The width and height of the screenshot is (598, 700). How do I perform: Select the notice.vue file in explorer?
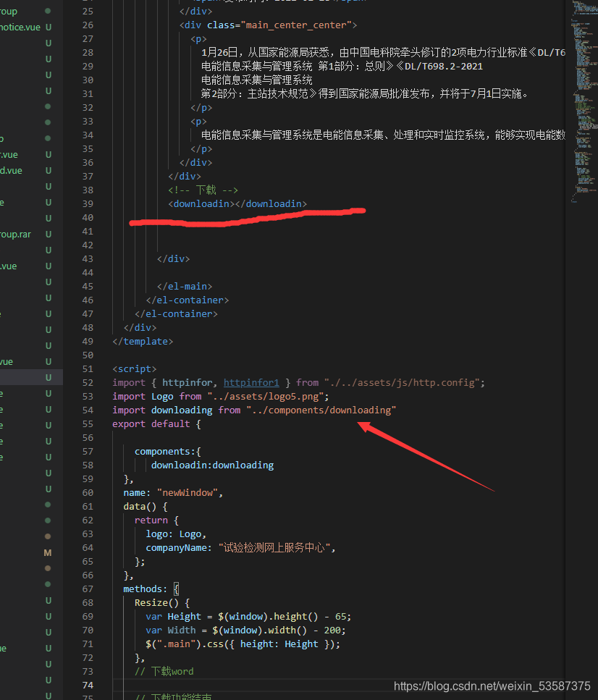tap(20, 28)
